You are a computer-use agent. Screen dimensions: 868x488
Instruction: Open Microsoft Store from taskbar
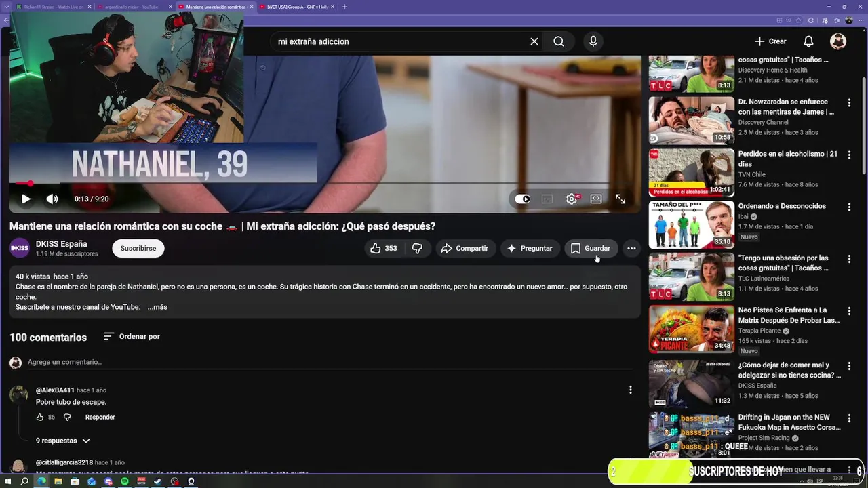pyautogui.click(x=75, y=481)
